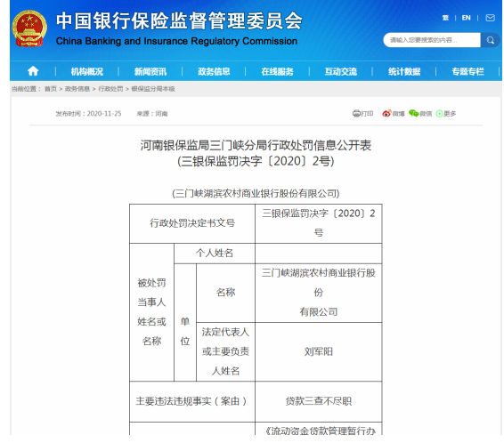Viewport: 504px width, 443px height.
Task: Open the 在线服务 menu
Action: [x=278, y=71]
